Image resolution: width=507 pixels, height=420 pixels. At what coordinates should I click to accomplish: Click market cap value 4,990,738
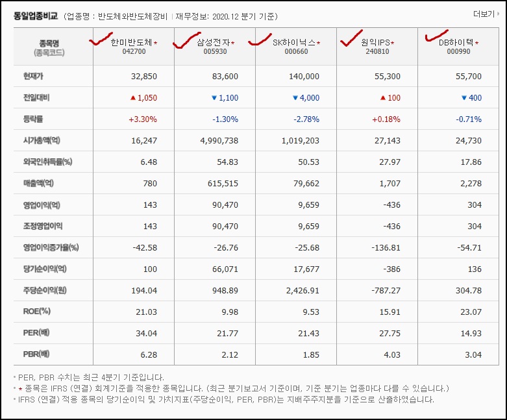(219, 141)
